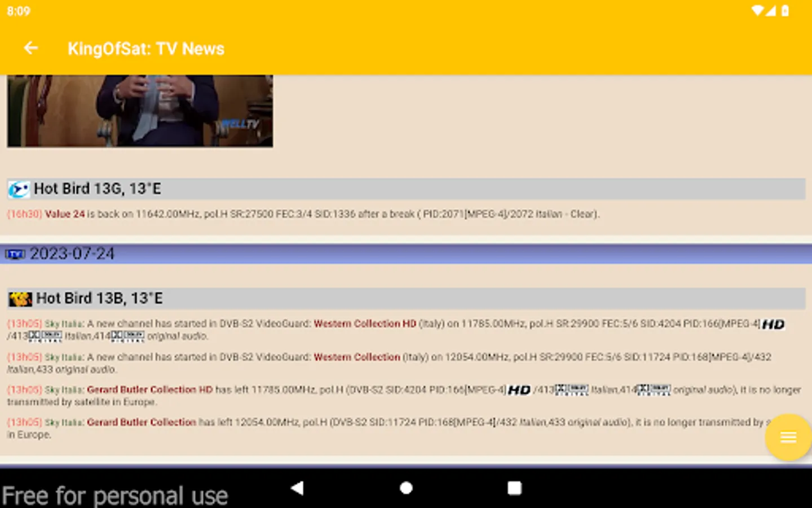
Task: Tap the back arrow in the header
Action: tap(31, 49)
